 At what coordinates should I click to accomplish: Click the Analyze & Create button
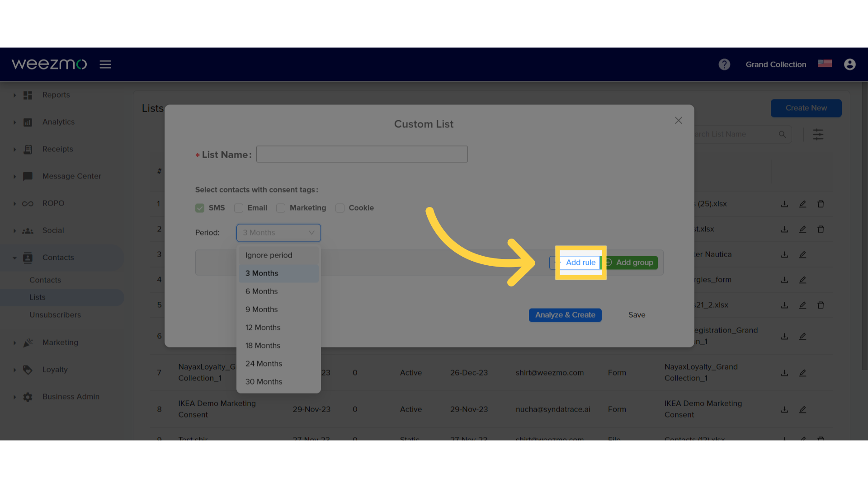click(565, 314)
